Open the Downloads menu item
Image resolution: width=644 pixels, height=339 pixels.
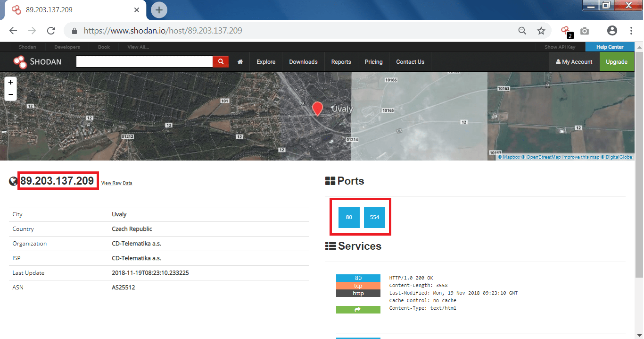click(x=303, y=62)
